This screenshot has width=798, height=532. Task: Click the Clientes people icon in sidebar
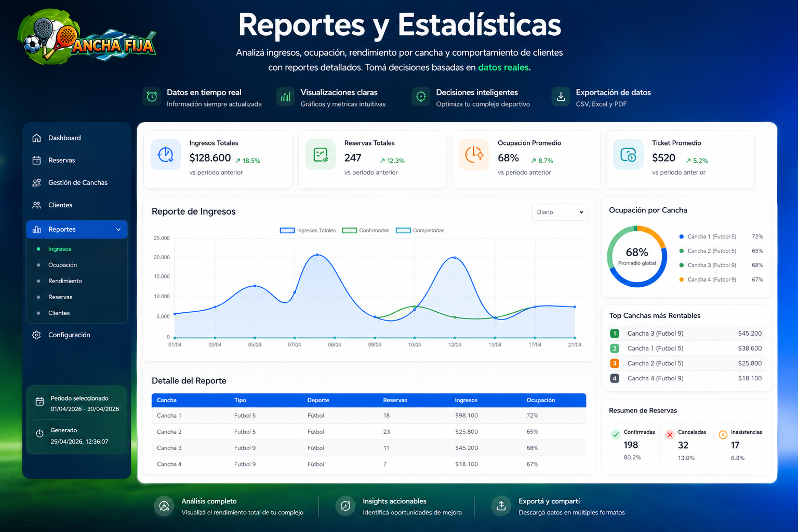pyautogui.click(x=36, y=205)
